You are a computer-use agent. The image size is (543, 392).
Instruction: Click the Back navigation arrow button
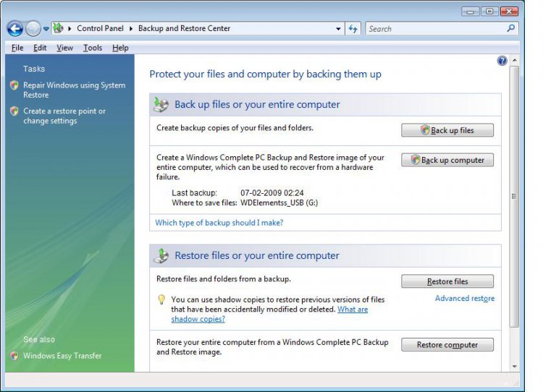tap(15, 29)
